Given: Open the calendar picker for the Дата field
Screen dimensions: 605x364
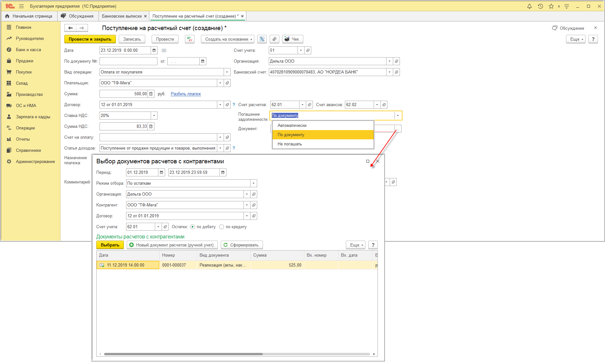Looking at the screenshot, I should pos(154,50).
